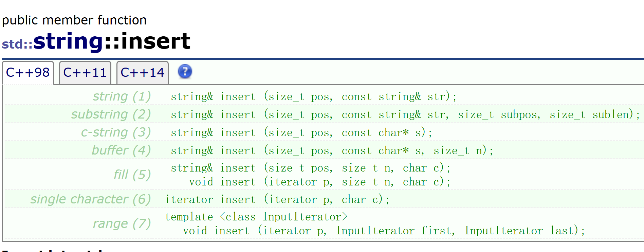Click the c-string (3) overload label
644x252 pixels.
[116, 132]
